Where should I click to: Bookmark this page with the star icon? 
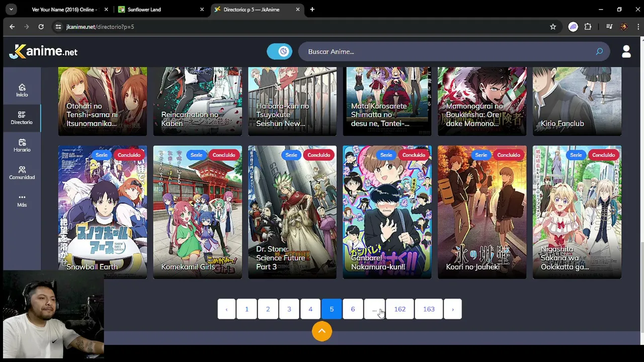point(553,27)
